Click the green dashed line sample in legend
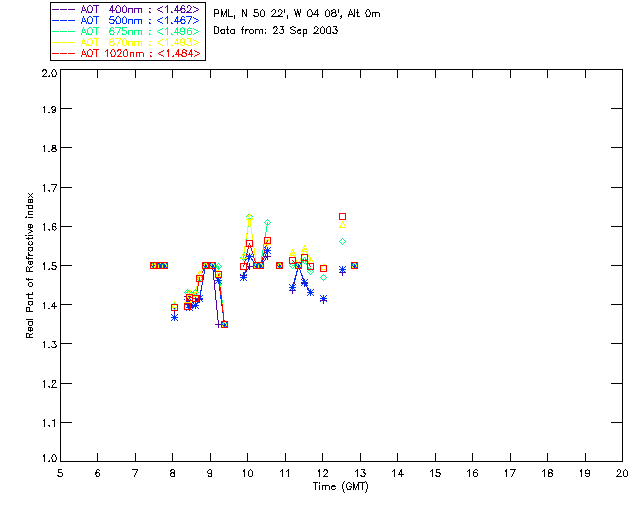640x512 pixels. pos(64,31)
